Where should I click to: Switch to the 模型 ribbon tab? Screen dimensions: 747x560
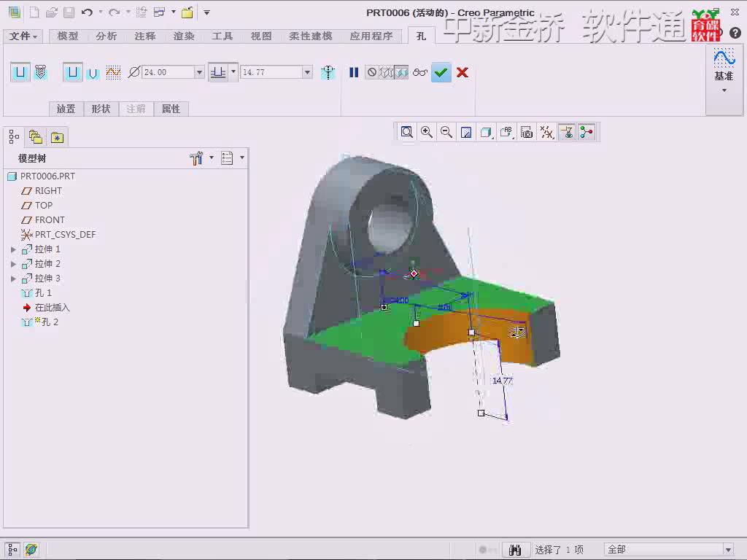click(x=68, y=36)
